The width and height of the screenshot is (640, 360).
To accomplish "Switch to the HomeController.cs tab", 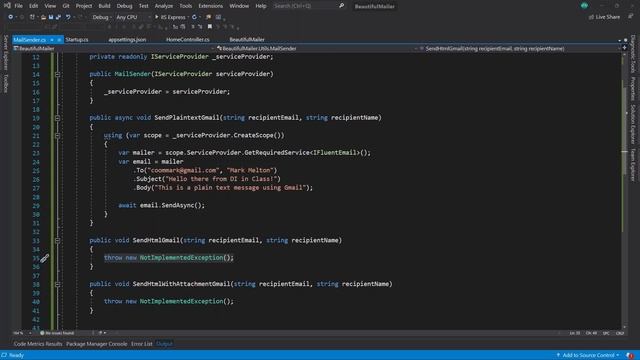I will (187, 40).
